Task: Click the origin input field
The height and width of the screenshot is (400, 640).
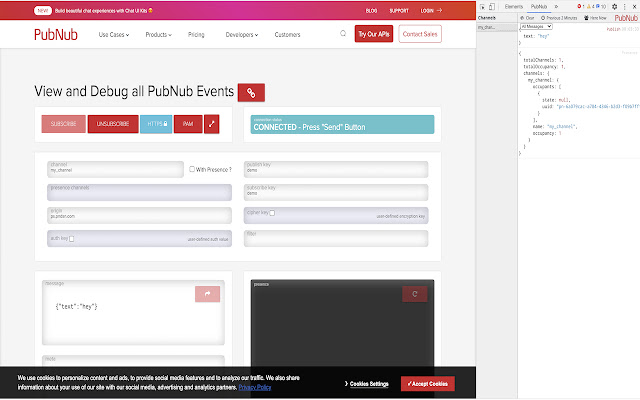Action: coord(140,216)
